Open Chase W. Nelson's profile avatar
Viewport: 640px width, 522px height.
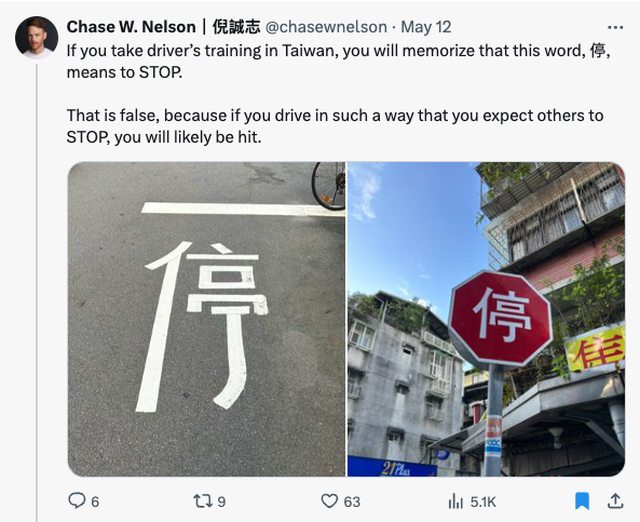tap(36, 38)
